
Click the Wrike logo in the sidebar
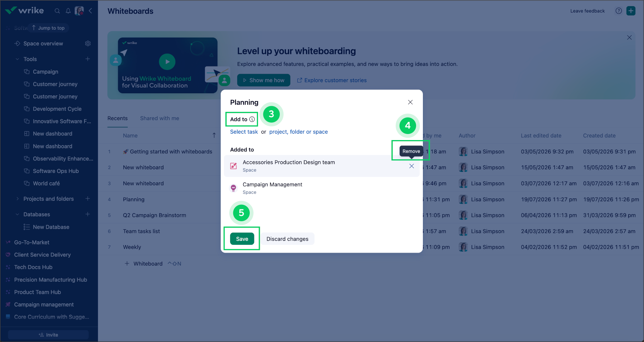coord(24,10)
